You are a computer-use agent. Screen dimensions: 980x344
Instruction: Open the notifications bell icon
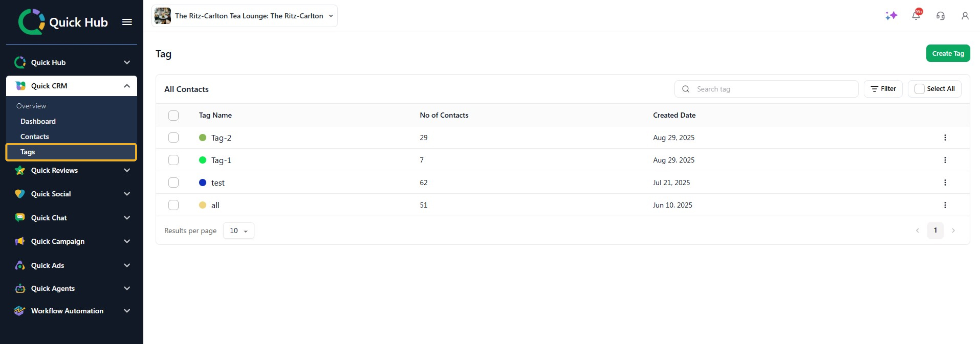tap(916, 16)
